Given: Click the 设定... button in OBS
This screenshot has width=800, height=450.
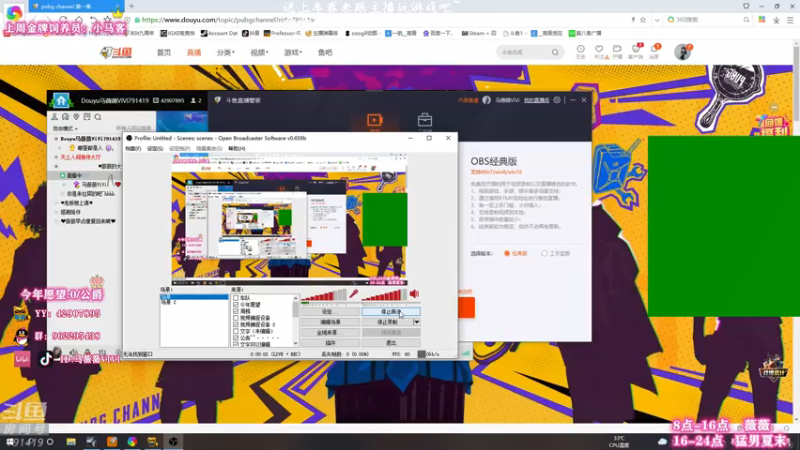Looking at the screenshot, I should [x=330, y=312].
